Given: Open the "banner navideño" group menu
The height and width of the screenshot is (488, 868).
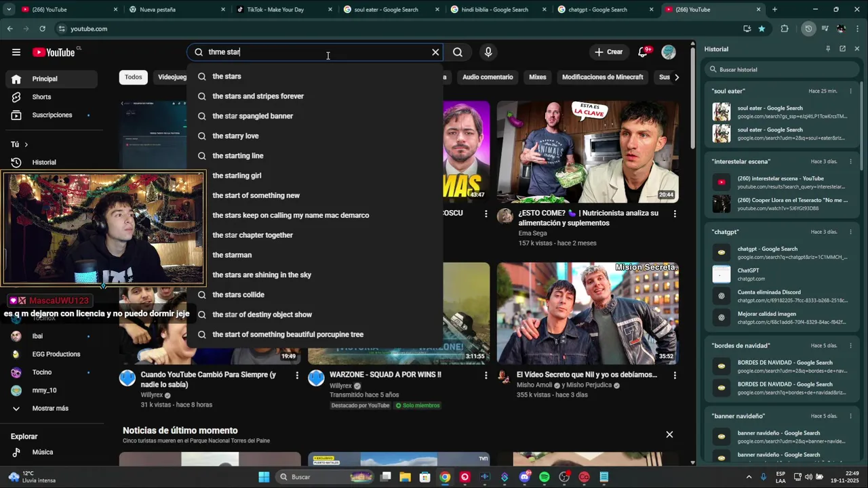Looking at the screenshot, I should pos(851,416).
